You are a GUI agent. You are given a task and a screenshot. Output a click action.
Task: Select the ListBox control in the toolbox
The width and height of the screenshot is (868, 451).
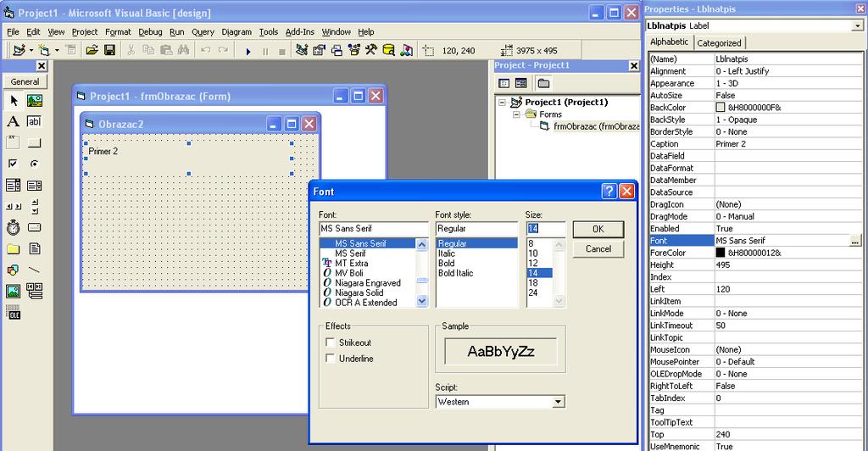[x=34, y=186]
